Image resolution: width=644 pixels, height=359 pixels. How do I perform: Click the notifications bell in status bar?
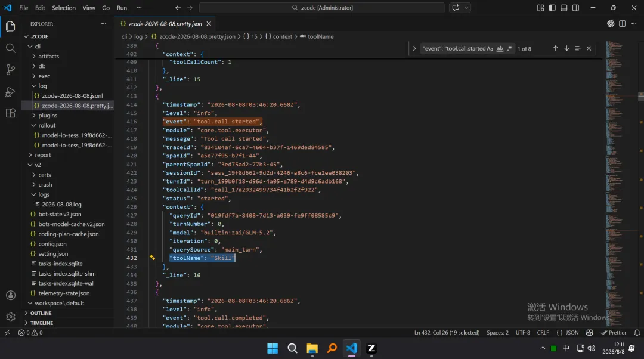coord(637,333)
